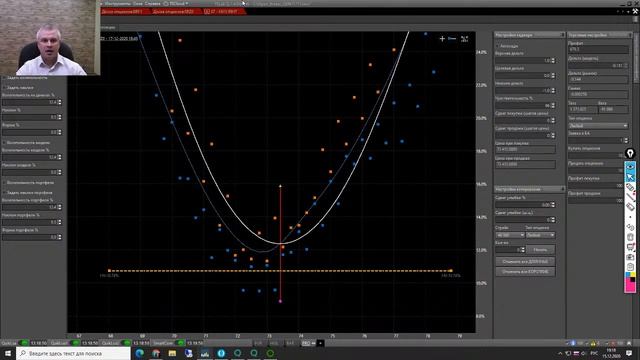Click left handle of orange dashed line
640x360 pixels.
pos(109,271)
